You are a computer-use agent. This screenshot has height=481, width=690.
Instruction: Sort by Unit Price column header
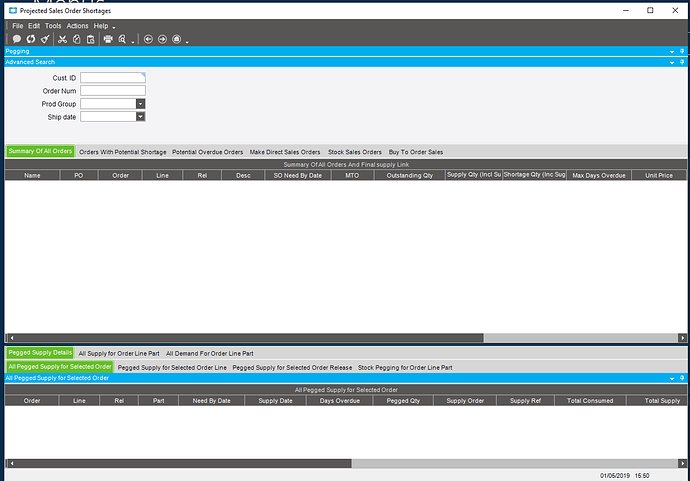point(659,175)
